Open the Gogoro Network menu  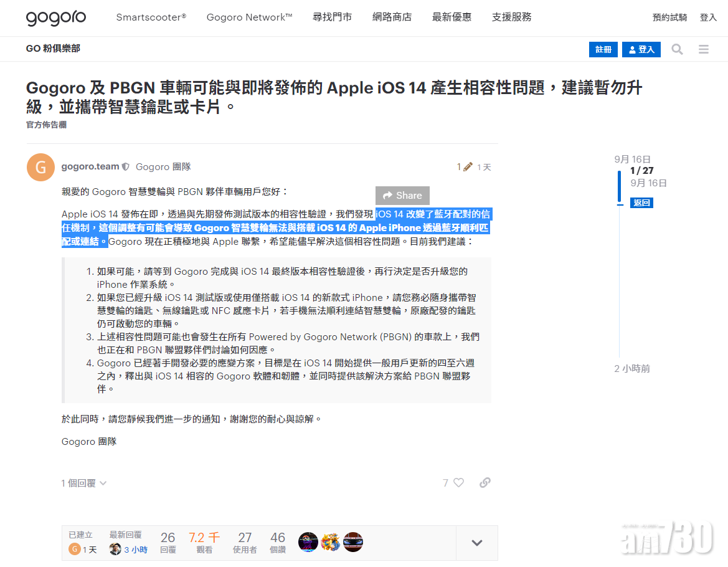[x=249, y=17]
